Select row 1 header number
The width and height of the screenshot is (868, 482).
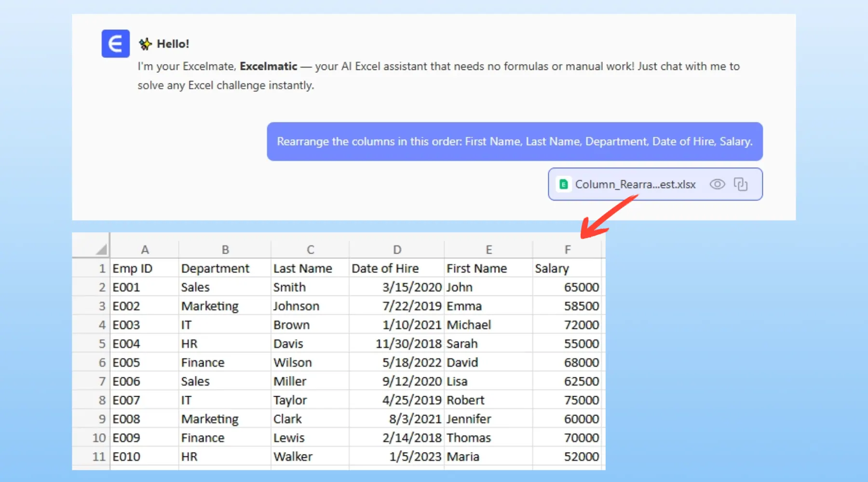click(101, 268)
